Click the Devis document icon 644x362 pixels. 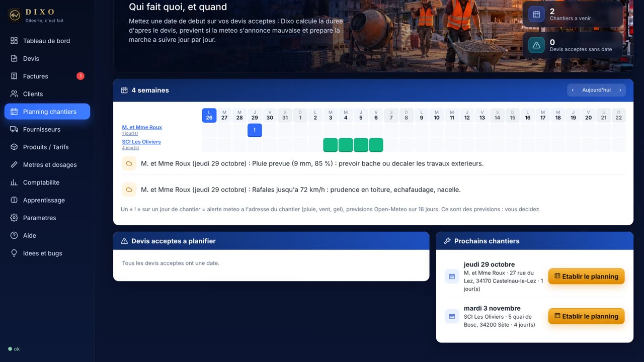14,58
